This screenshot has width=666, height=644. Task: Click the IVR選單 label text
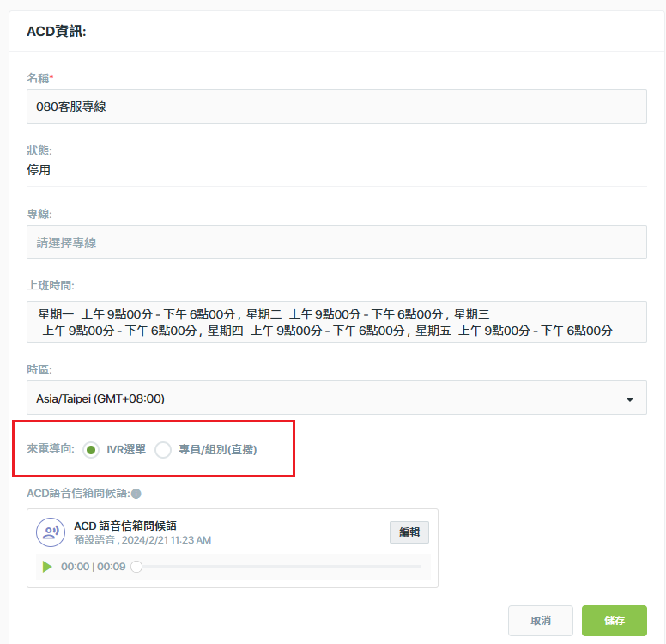click(x=126, y=449)
